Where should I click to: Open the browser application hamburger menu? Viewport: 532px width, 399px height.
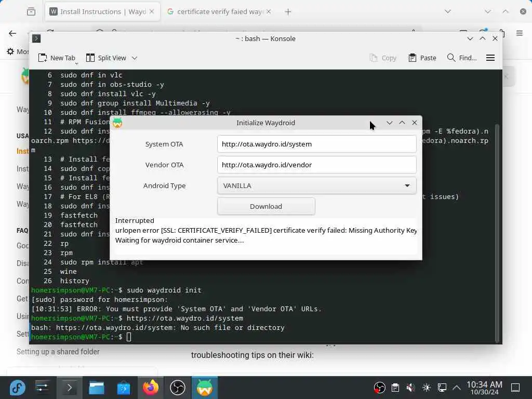click(520, 33)
